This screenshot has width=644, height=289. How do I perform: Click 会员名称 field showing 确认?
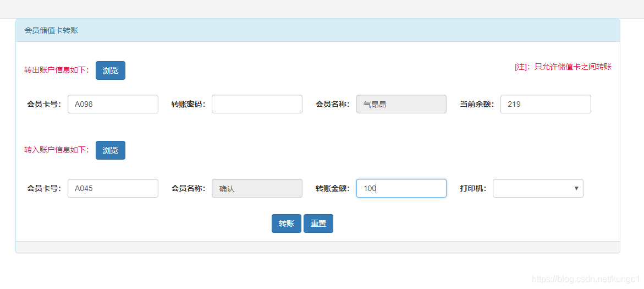pos(257,188)
